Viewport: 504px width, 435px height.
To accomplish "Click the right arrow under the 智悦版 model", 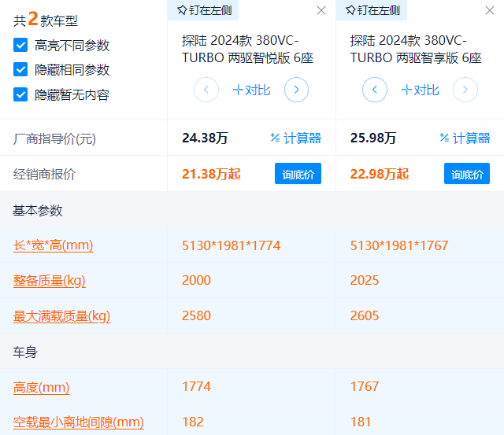I will tap(296, 90).
